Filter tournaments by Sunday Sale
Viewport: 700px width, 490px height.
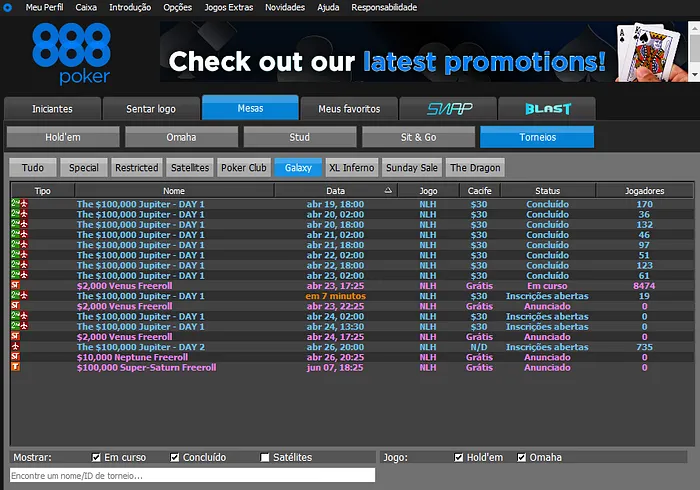pos(412,167)
